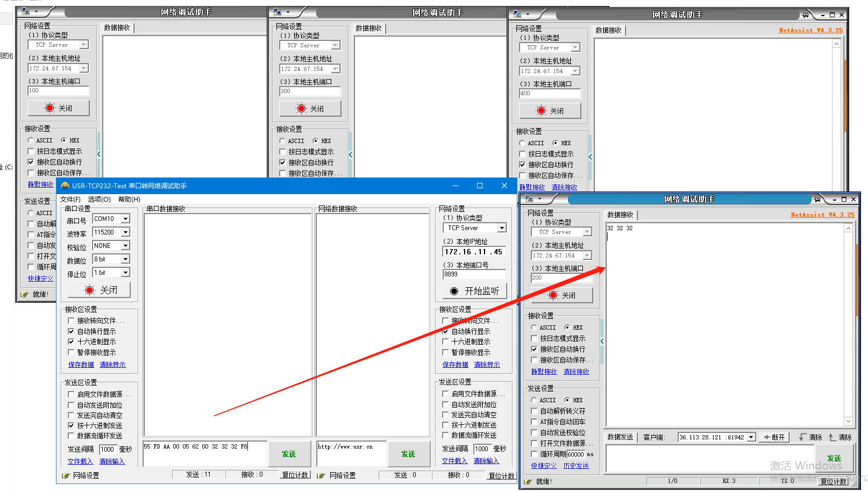The image size is (868, 491).
Task: Click the 本地端口号 8899 input field
Action: tap(473, 274)
